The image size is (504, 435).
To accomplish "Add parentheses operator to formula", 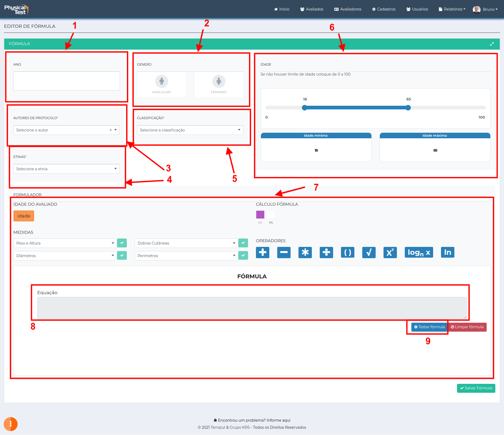I will point(348,252).
